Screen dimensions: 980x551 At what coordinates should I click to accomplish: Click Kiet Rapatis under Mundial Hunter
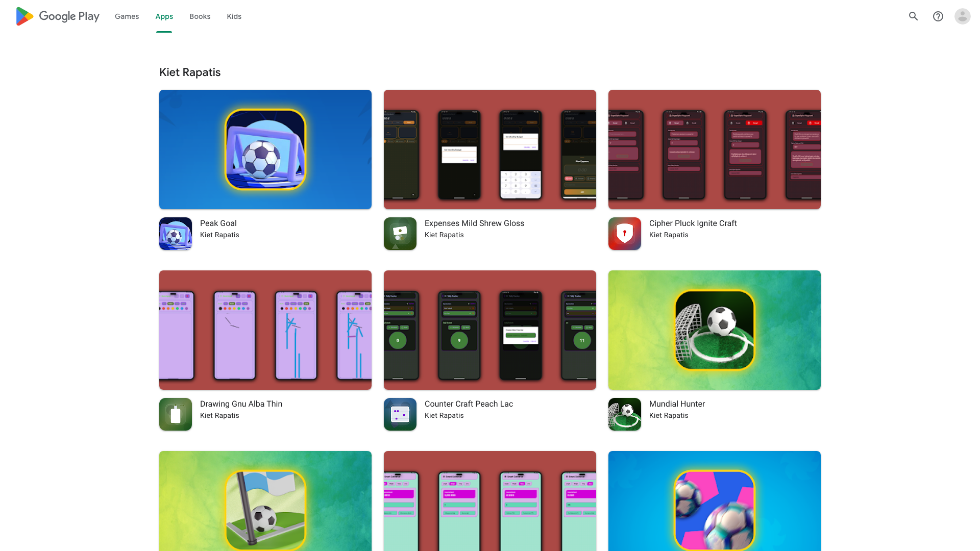pyautogui.click(x=669, y=415)
